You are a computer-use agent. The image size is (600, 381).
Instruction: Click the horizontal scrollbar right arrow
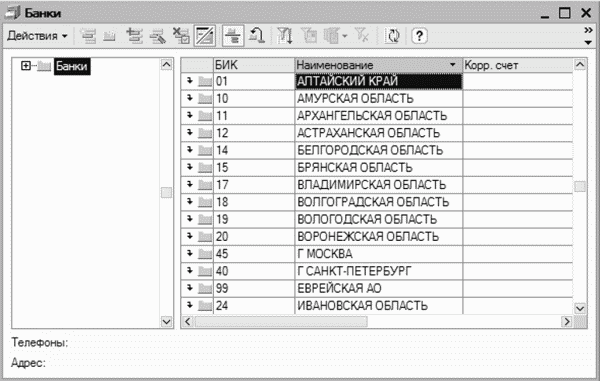click(x=566, y=322)
